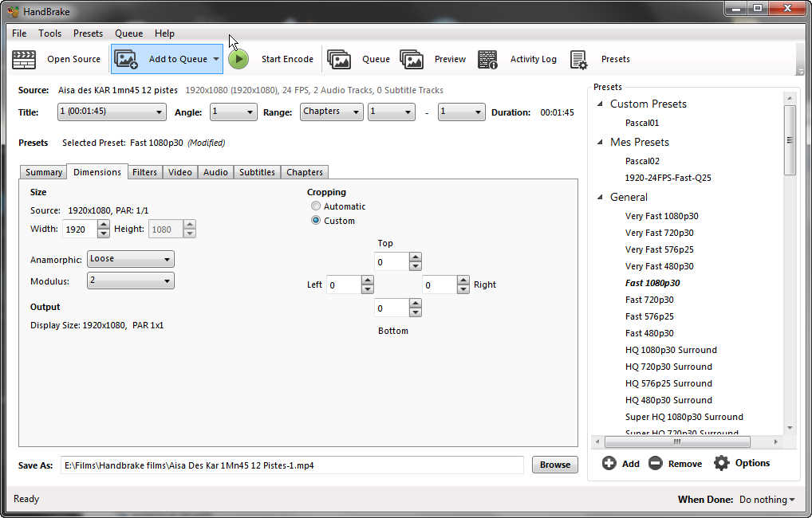
Task: Collapse the Custom Presets group
Action: pyautogui.click(x=600, y=104)
